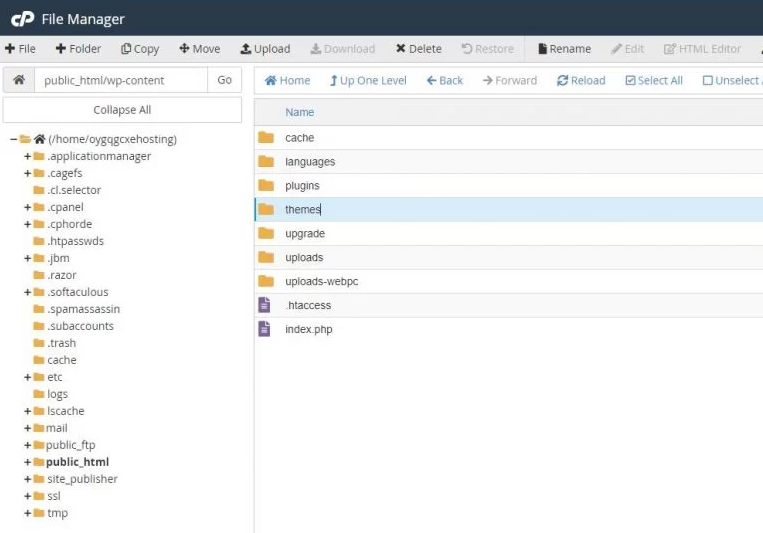Select cache folder in the tree
763x533 pixels.
[62, 360]
